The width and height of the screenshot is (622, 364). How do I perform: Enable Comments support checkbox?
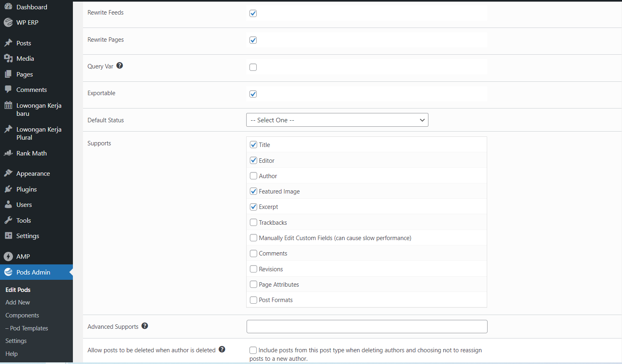pyautogui.click(x=253, y=253)
